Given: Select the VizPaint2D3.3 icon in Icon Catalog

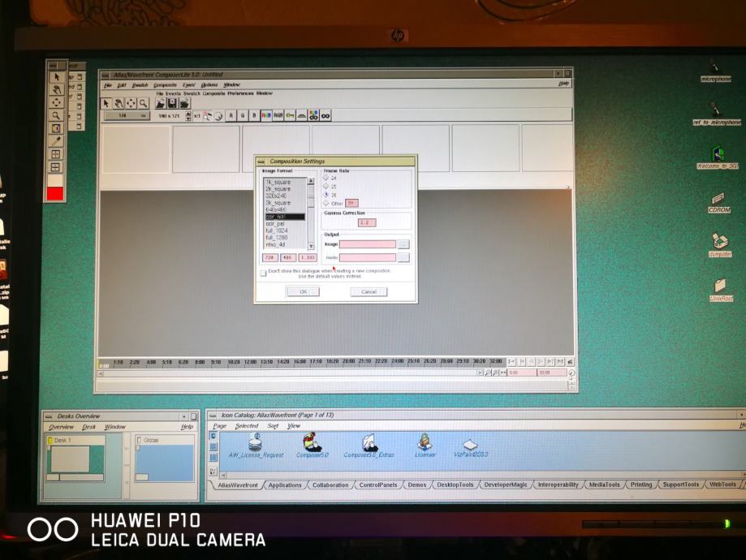Looking at the screenshot, I should [471, 448].
